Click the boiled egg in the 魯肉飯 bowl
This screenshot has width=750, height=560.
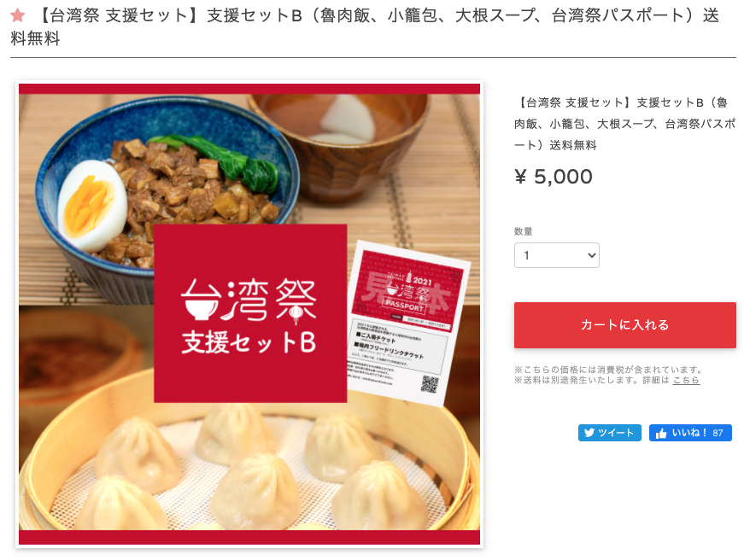93,206
